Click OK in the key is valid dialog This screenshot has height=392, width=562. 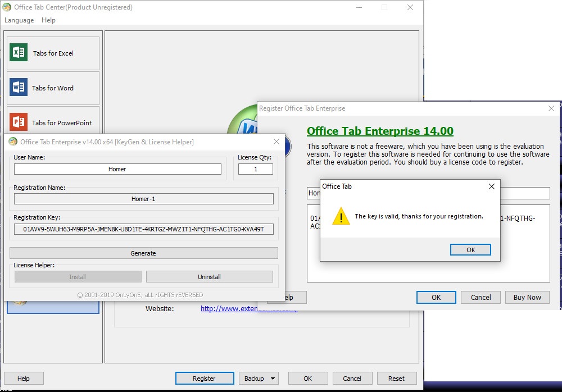470,250
